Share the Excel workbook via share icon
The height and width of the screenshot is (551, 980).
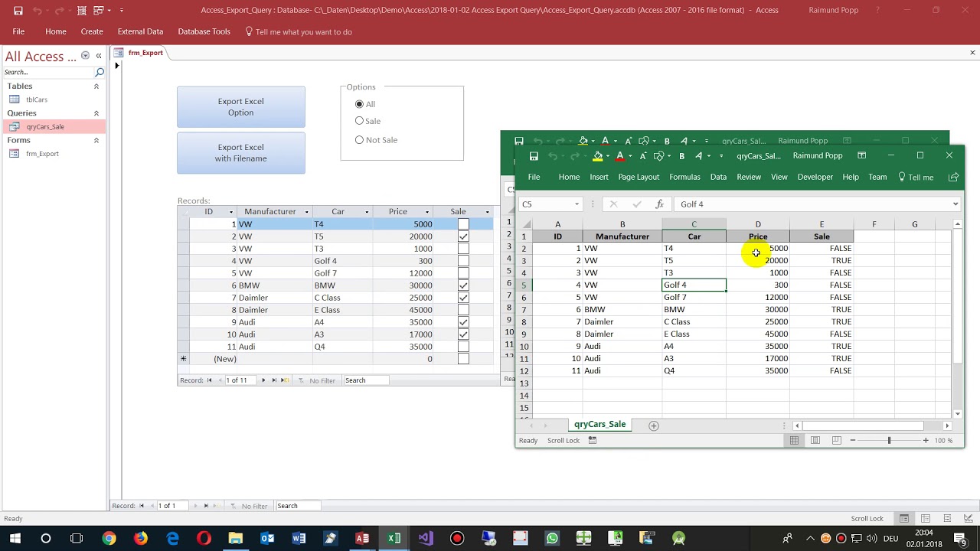coord(953,177)
